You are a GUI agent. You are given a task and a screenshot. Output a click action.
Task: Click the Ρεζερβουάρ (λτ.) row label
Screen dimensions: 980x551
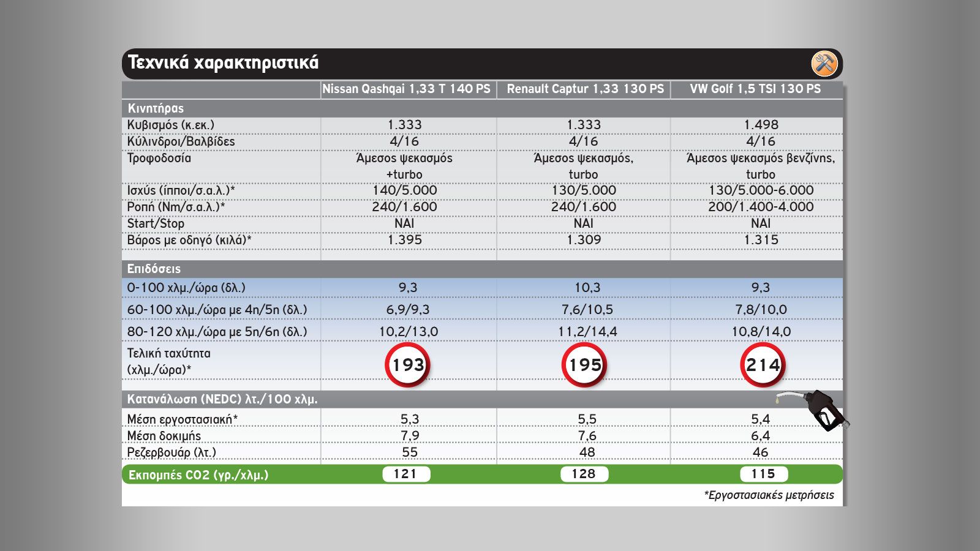[x=171, y=452]
